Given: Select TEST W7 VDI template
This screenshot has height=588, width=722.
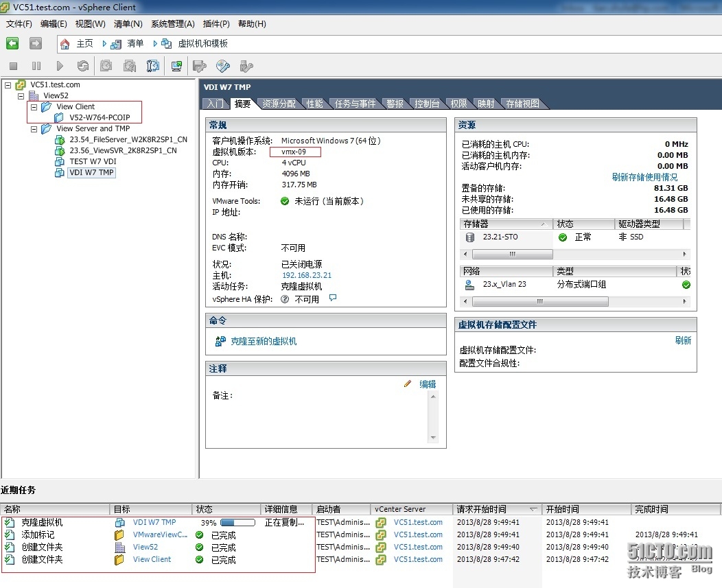Looking at the screenshot, I should pos(93,162).
